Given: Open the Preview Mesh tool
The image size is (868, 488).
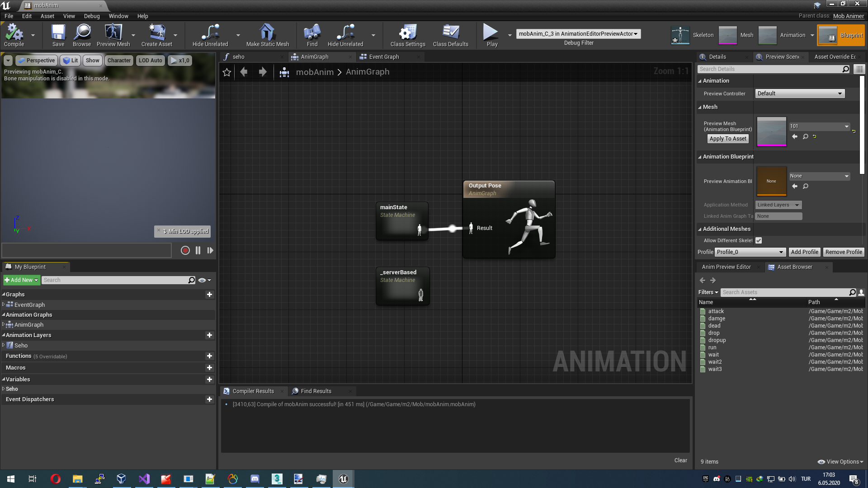Looking at the screenshot, I should 113,35.
